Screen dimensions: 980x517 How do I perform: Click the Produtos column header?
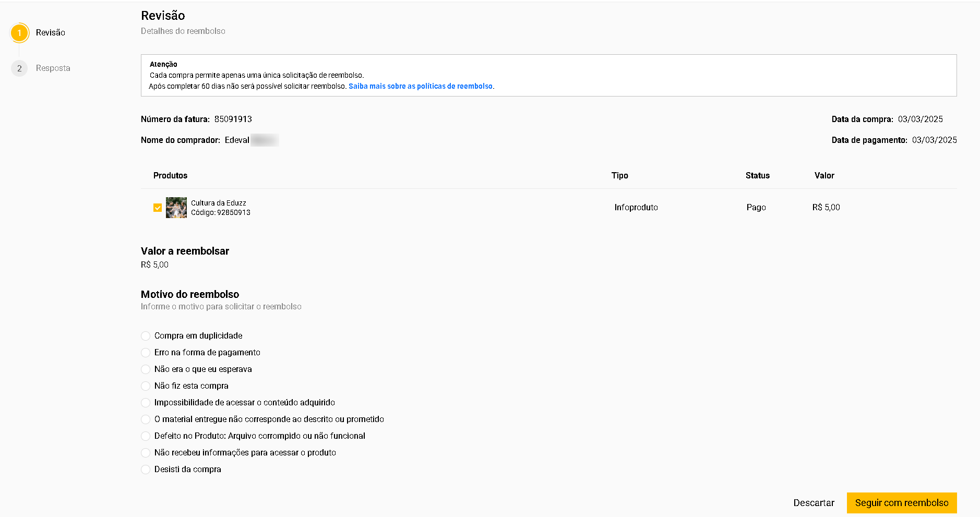pyautogui.click(x=170, y=176)
